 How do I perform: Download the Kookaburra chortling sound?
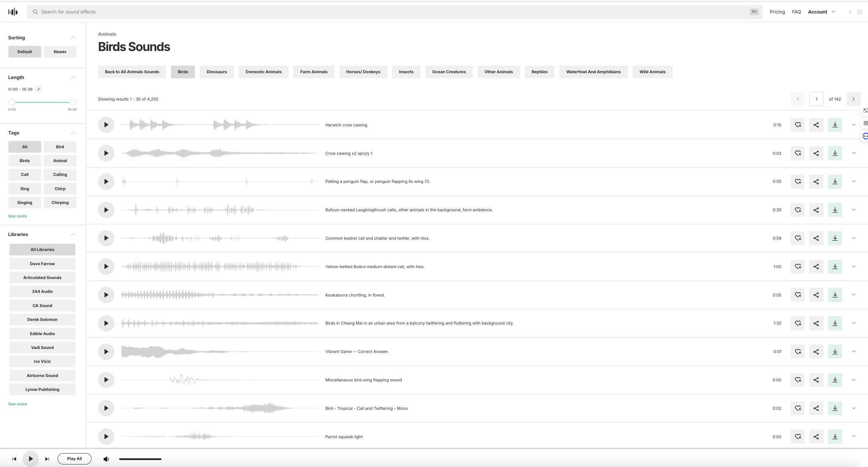pos(834,295)
